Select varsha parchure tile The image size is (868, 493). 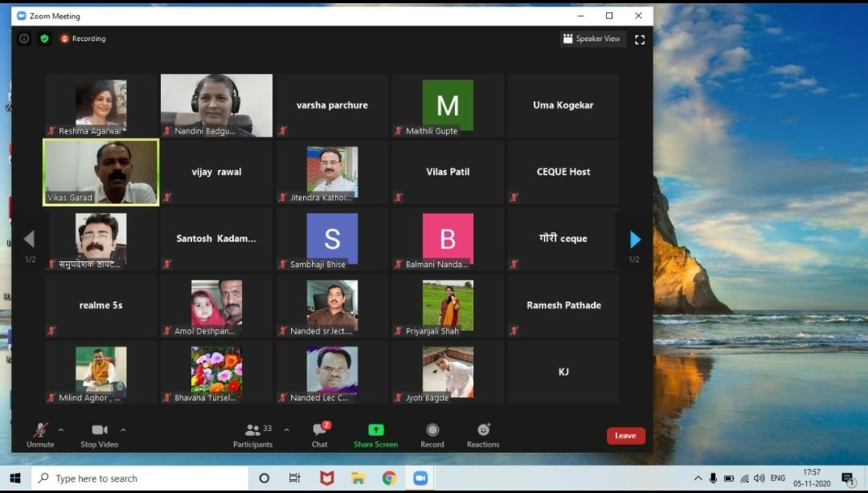332,105
